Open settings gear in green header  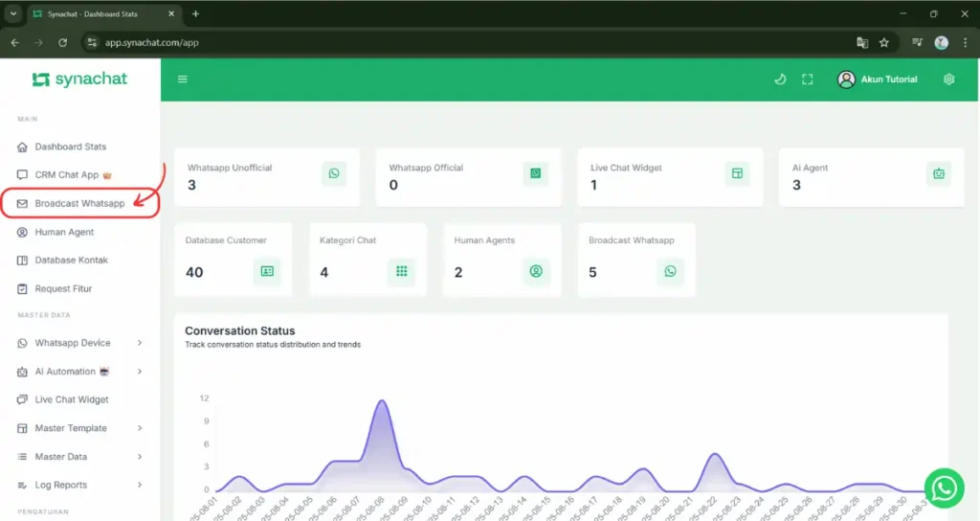(948, 79)
